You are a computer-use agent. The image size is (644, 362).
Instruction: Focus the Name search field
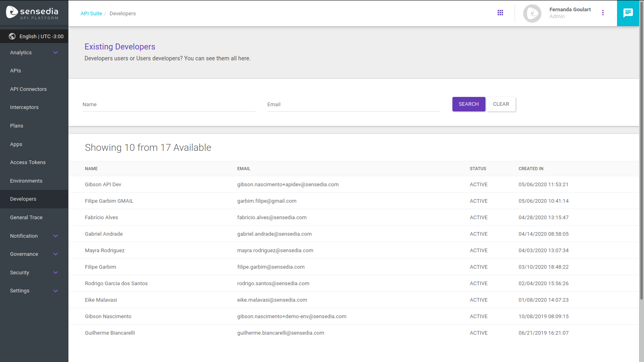click(169, 105)
